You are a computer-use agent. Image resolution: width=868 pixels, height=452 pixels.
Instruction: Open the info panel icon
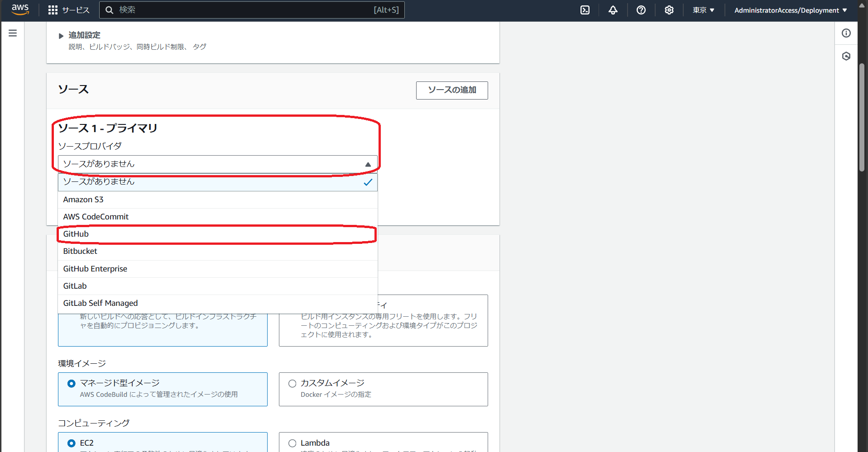pos(846,33)
